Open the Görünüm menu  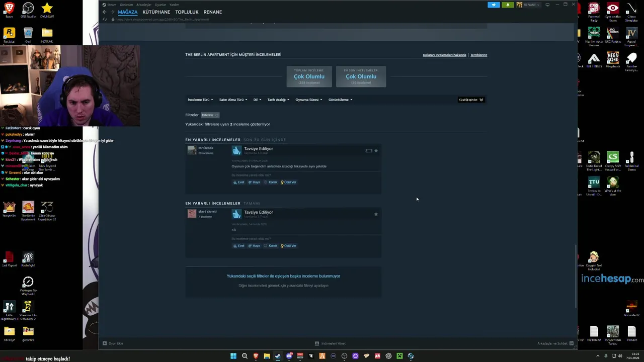(x=126, y=5)
